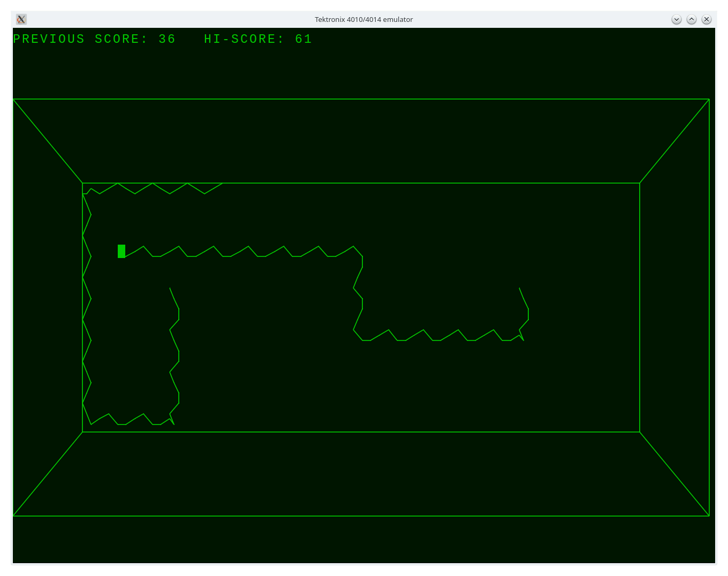Close the Tektronix 4010/4014 emulator window

pos(707,19)
